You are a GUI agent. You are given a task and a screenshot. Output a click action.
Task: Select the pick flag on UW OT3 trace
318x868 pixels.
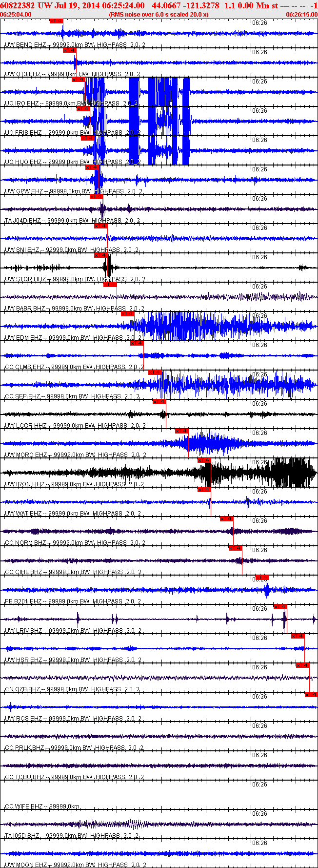(x=69, y=50)
